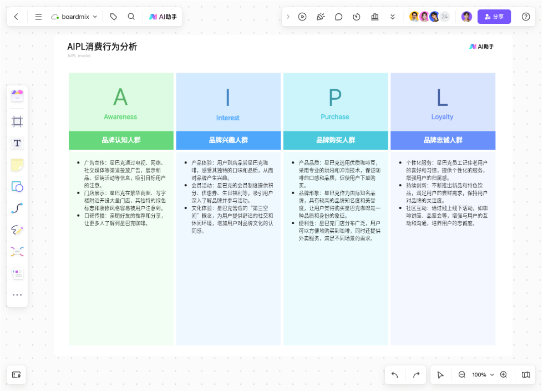This screenshot has width=543, height=392.
Task: Select the Connector line tool
Action: pyautogui.click(x=17, y=208)
